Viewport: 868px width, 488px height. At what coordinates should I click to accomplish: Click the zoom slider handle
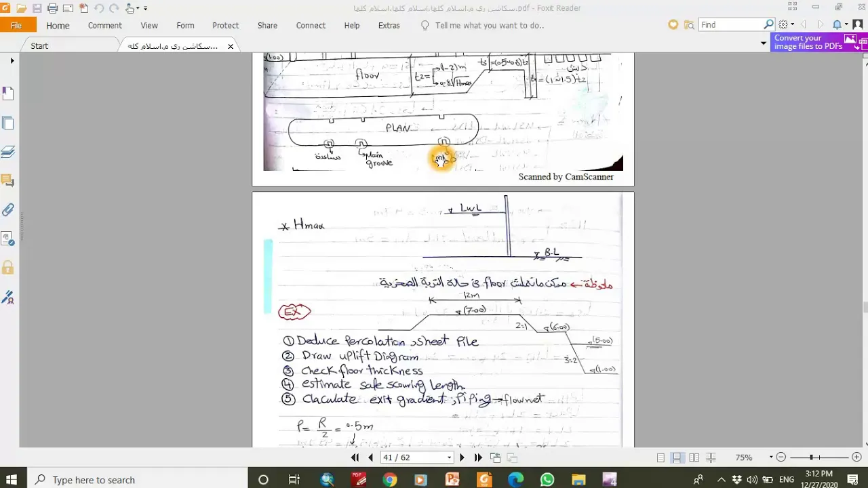pos(810,457)
